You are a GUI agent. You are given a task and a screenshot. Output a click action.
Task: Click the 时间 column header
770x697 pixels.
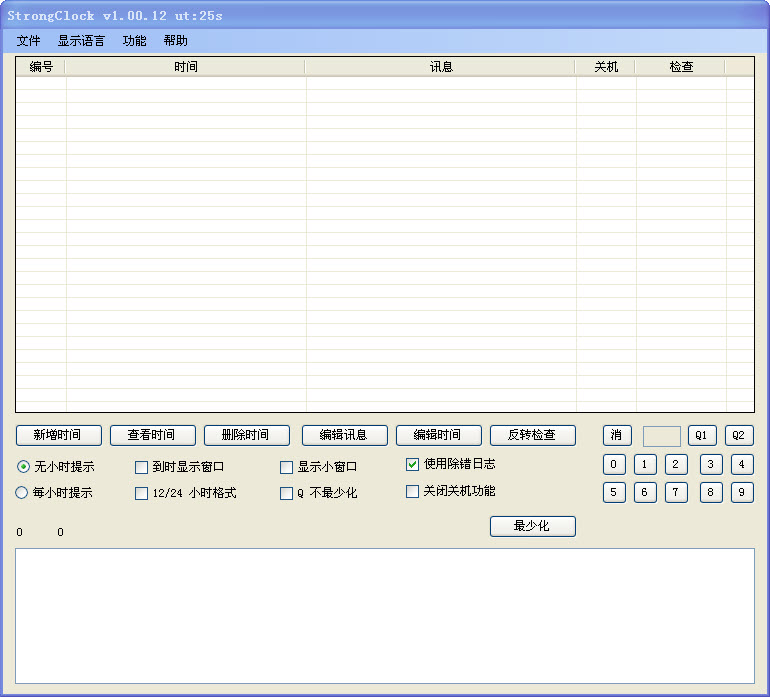click(185, 67)
